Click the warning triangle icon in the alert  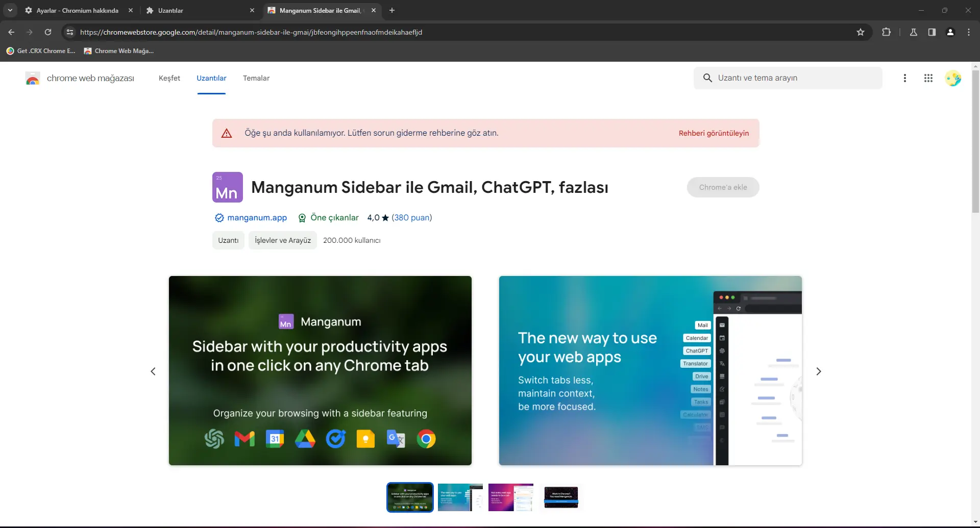pyautogui.click(x=227, y=133)
